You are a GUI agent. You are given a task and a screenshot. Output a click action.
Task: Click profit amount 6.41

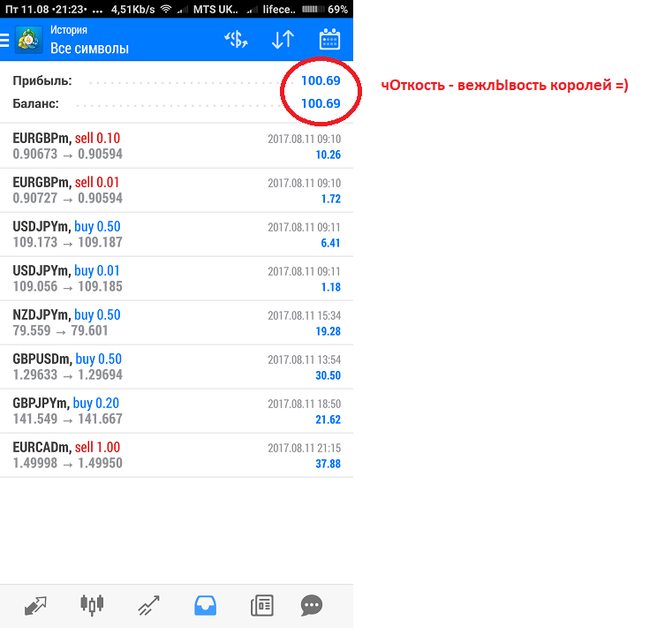(x=330, y=243)
